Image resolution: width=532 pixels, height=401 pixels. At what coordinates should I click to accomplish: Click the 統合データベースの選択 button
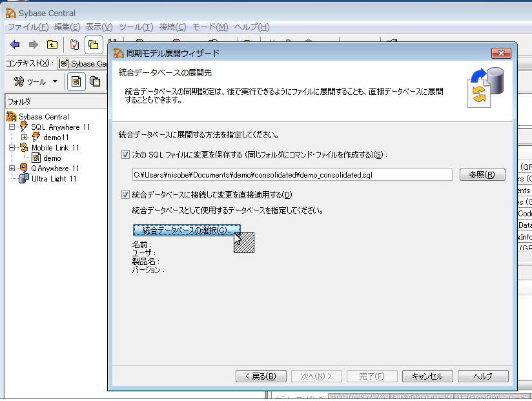[x=187, y=231]
